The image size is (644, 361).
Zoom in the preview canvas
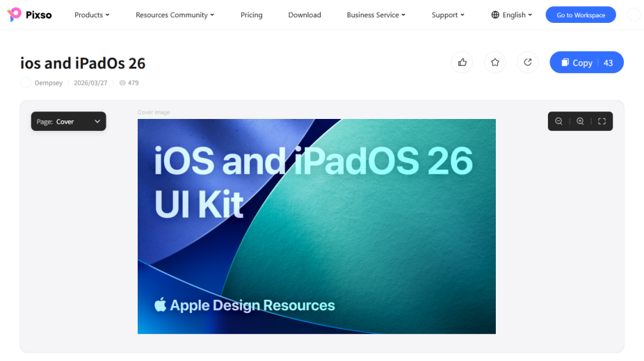coord(580,121)
